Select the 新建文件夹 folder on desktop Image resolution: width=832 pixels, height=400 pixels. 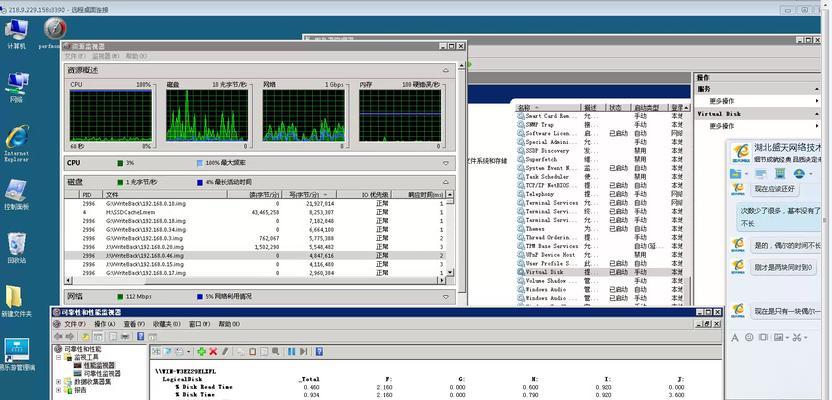tap(16, 301)
